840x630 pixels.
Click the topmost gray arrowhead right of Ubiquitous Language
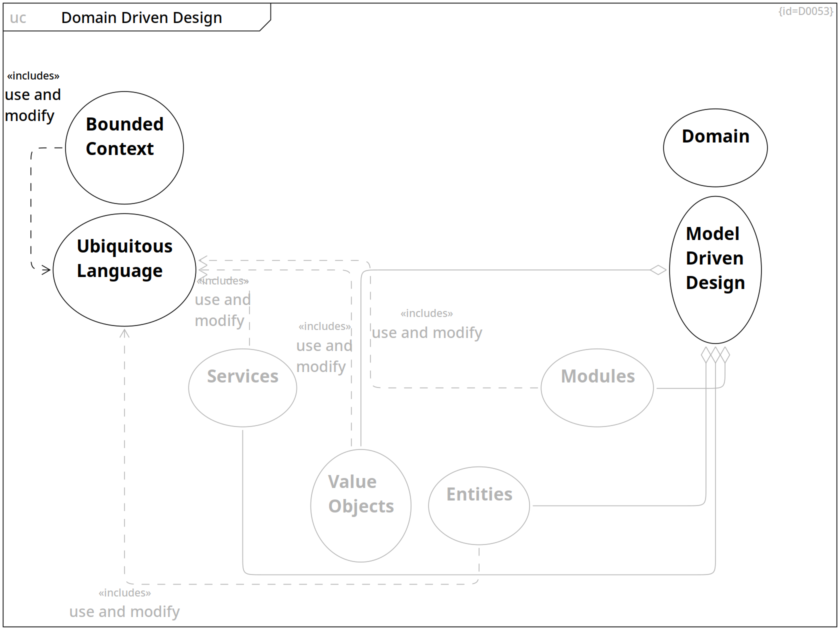(202, 260)
